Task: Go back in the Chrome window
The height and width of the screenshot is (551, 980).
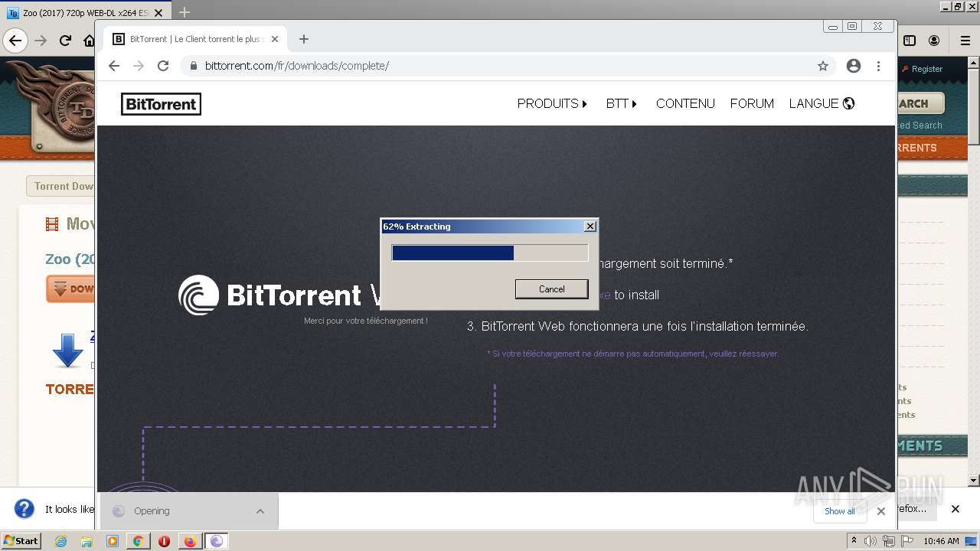Action: point(114,66)
